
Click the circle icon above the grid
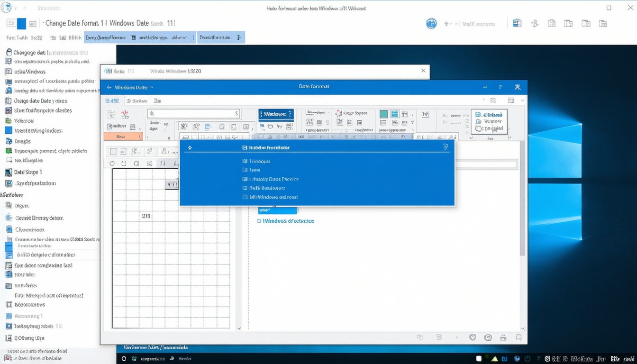coord(112,164)
